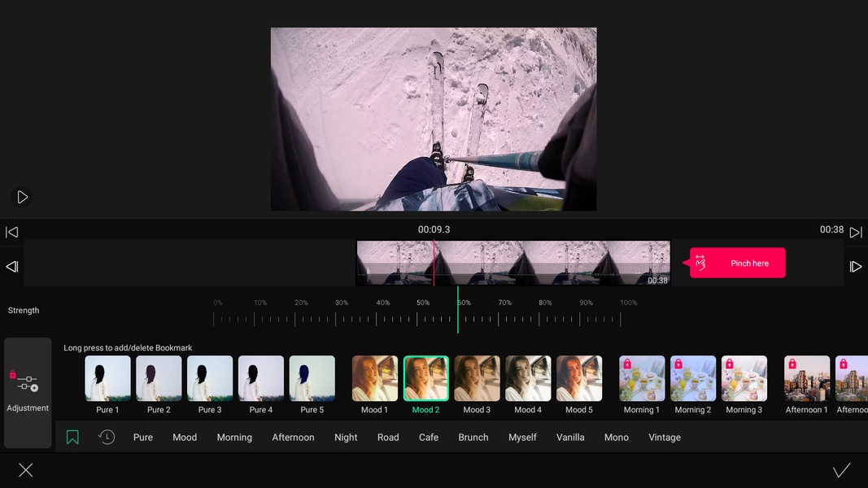Viewport: 868px width, 488px height.
Task: Step forward one frame
Action: pos(856,267)
